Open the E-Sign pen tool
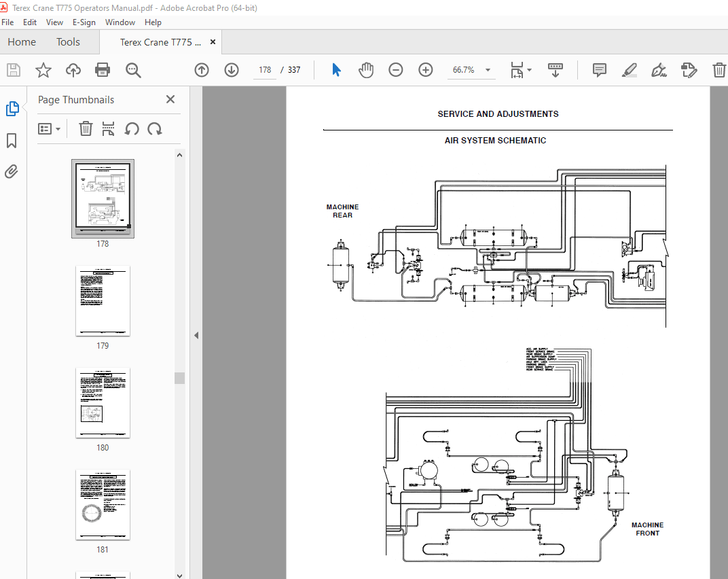Image resolution: width=728 pixels, height=579 pixels. click(658, 69)
